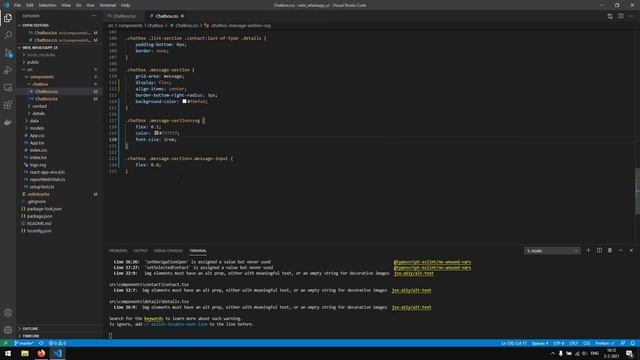Show hidden system tray icons
Screen dimensions: 640x360
coord(553,353)
